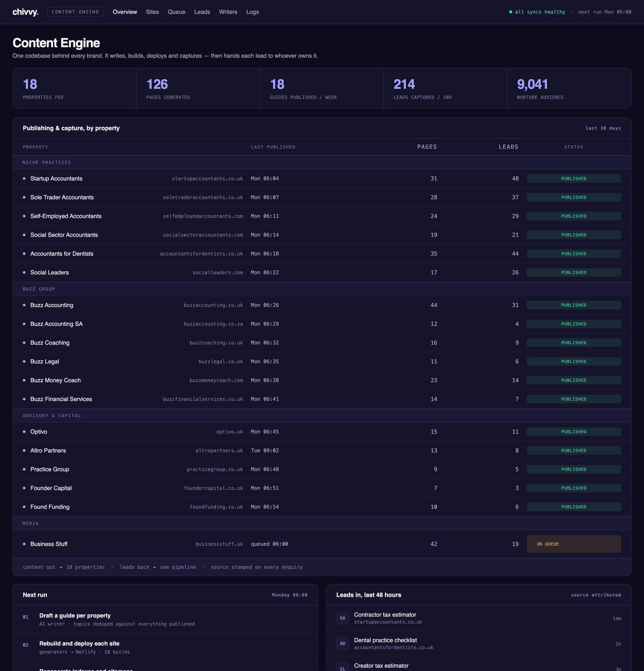Select the Social Leaders property
Image resolution: width=644 pixels, height=671 pixels.
pyautogui.click(x=50, y=273)
